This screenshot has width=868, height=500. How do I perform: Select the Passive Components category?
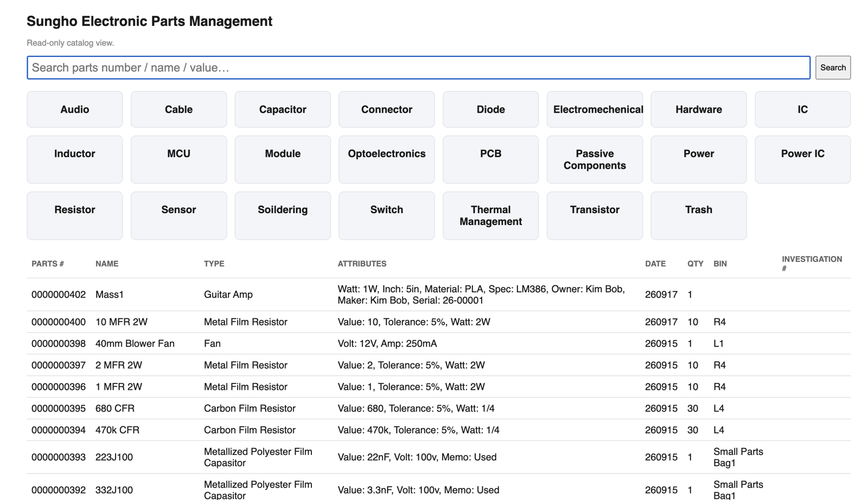click(x=595, y=159)
